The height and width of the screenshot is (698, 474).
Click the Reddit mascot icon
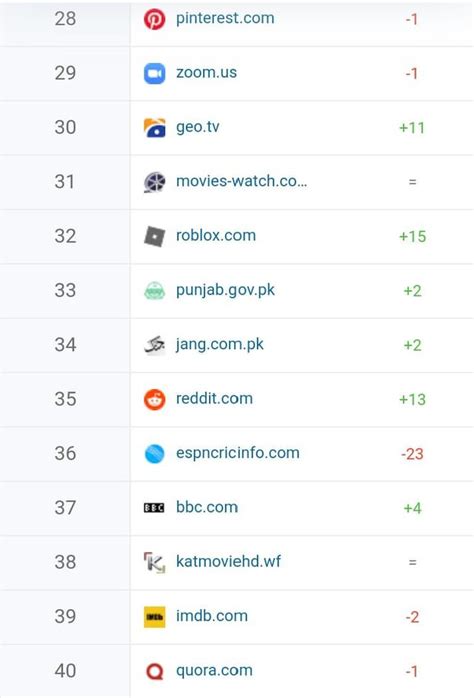[x=154, y=399]
